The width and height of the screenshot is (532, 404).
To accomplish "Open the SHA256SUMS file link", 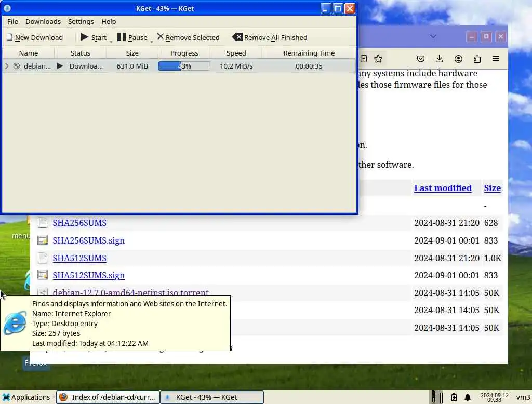I will click(79, 223).
